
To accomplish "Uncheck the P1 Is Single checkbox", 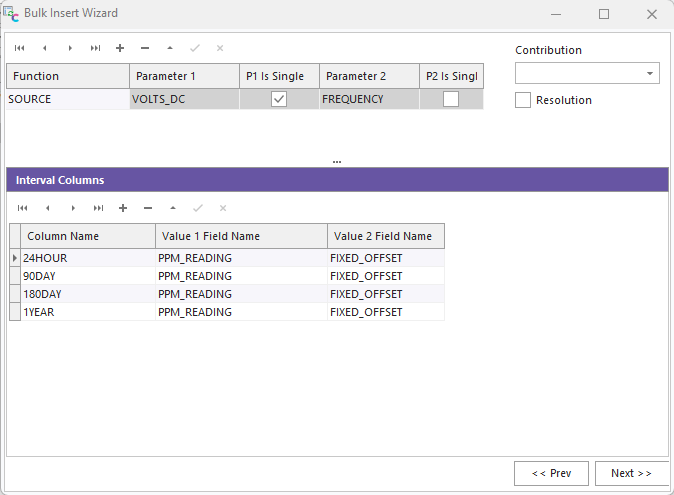I will [x=279, y=99].
